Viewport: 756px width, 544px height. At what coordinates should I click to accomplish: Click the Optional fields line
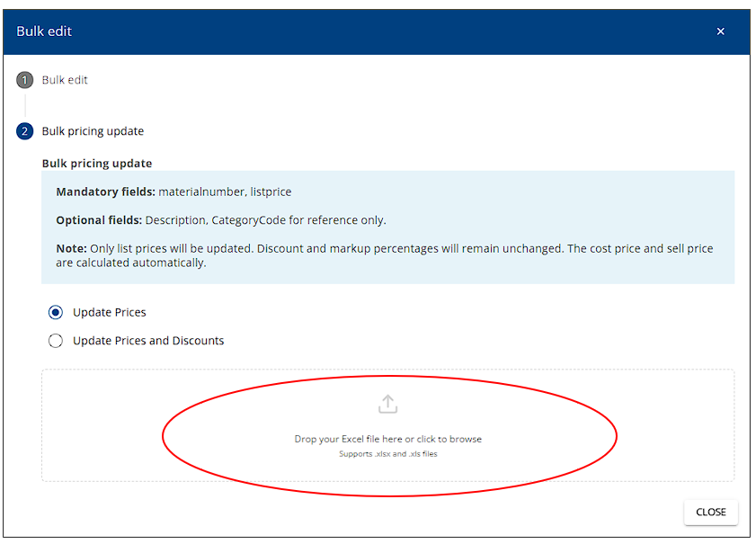pyautogui.click(x=221, y=220)
